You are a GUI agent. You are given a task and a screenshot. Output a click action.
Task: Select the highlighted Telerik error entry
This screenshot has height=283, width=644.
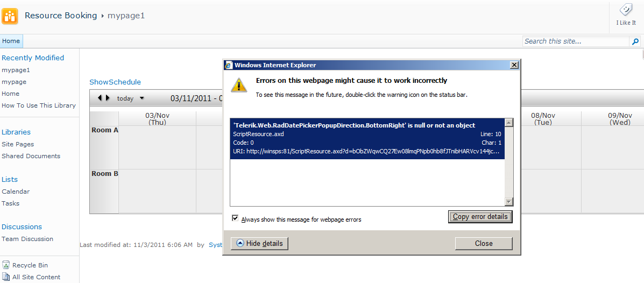[x=367, y=138]
